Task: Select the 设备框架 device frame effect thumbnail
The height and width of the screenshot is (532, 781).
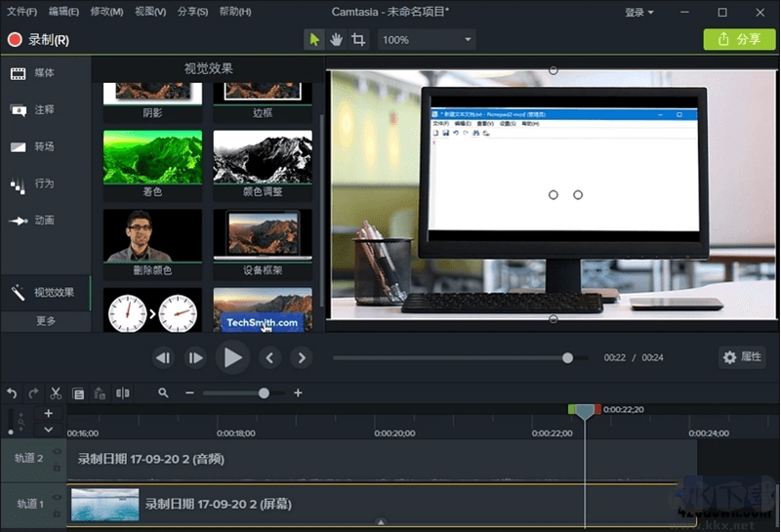Action: (x=263, y=236)
